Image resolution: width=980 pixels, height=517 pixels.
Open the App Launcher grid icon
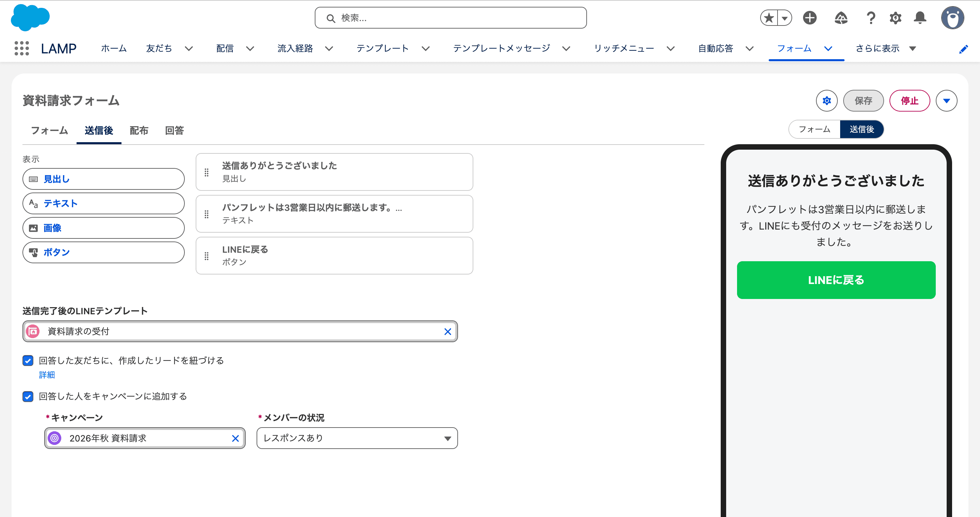[x=22, y=48]
